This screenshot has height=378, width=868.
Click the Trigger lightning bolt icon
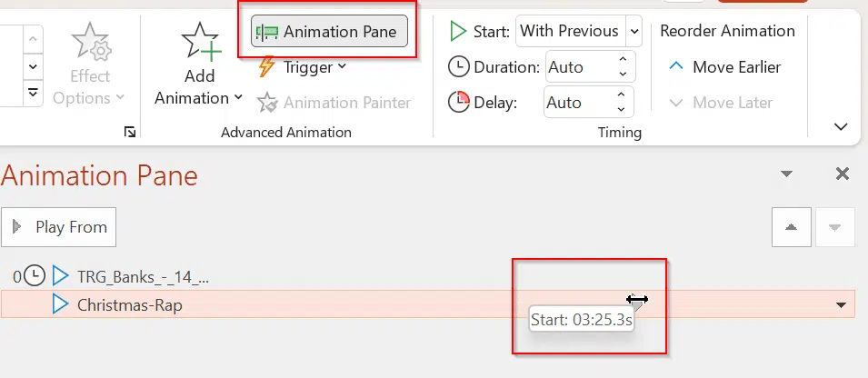click(x=267, y=67)
